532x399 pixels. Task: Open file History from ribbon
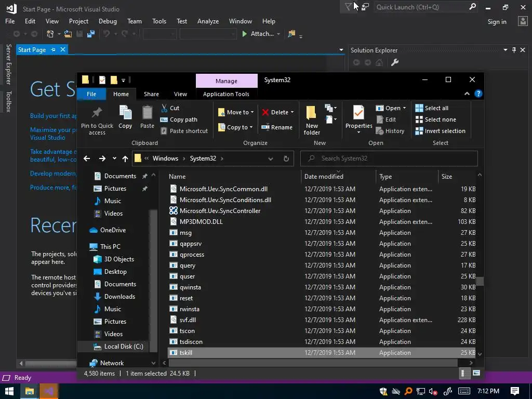coord(390,131)
